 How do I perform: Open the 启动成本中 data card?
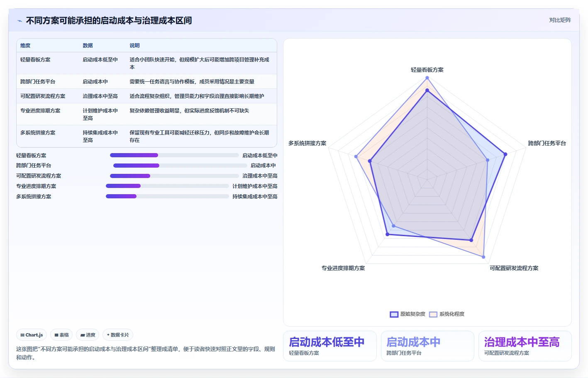(x=427, y=346)
